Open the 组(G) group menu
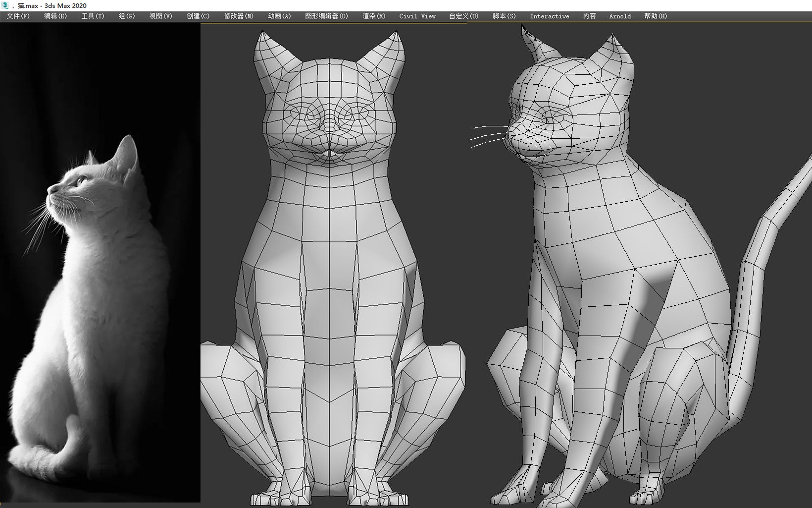This screenshot has height=508, width=812. [127, 16]
